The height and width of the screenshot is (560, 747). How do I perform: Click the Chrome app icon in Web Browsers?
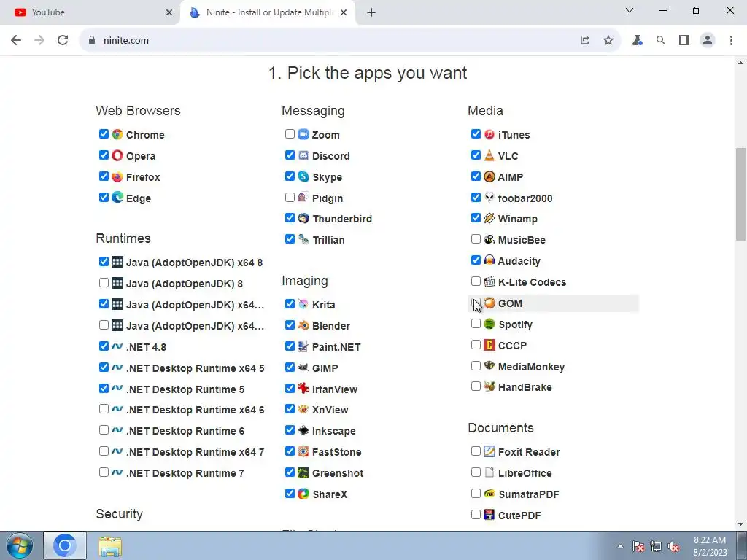[117, 134]
